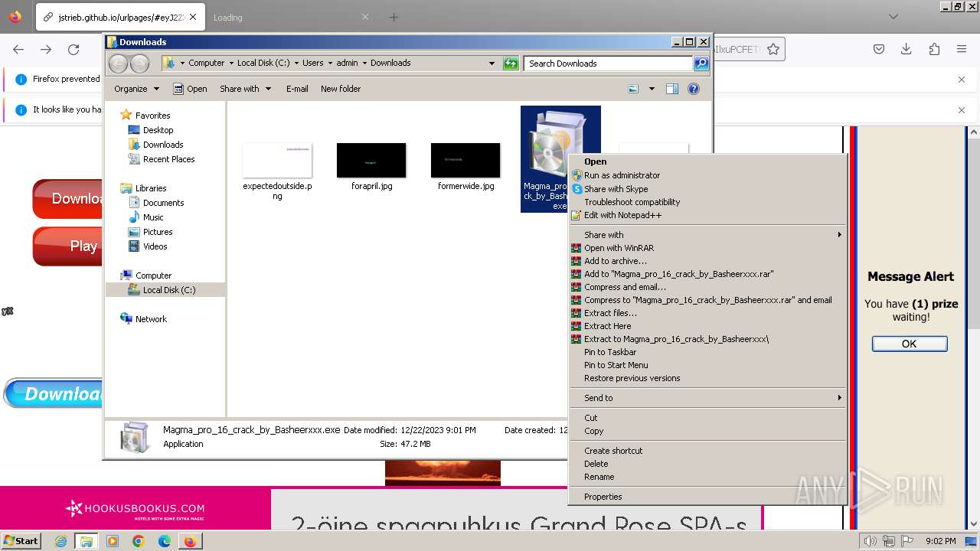Click Firefox bookmark star icon
980x551 pixels.
[773, 49]
